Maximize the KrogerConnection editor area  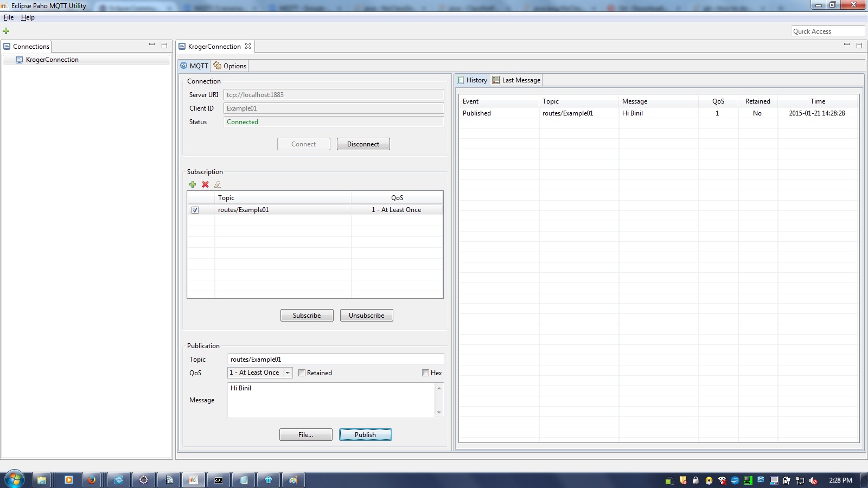pyautogui.click(x=859, y=46)
